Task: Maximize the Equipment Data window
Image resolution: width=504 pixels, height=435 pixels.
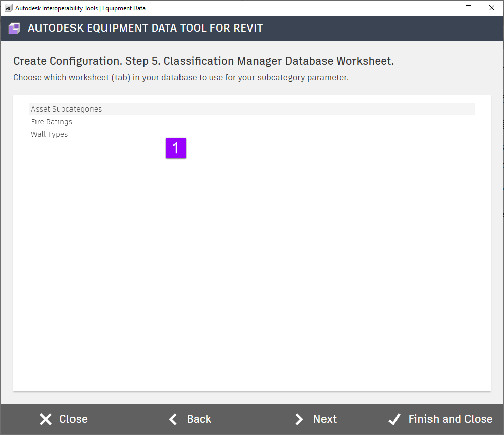Action: tap(469, 8)
